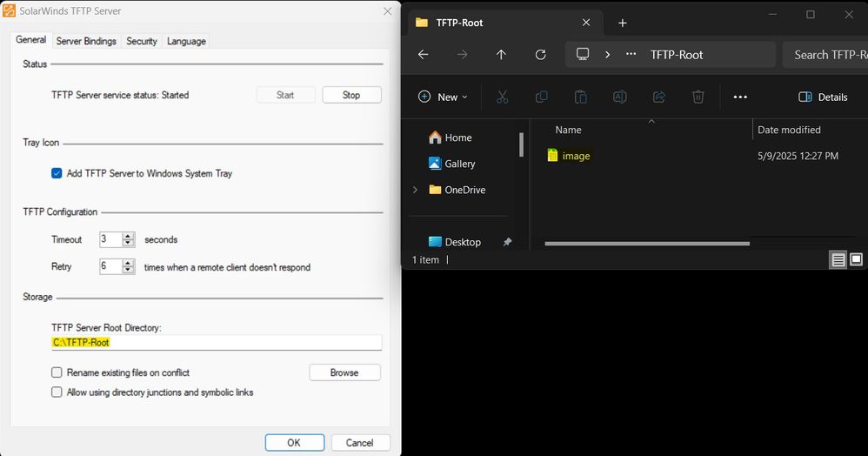The height and width of the screenshot is (456, 868).
Task: Sort files by Date modified column header
Action: (x=789, y=130)
